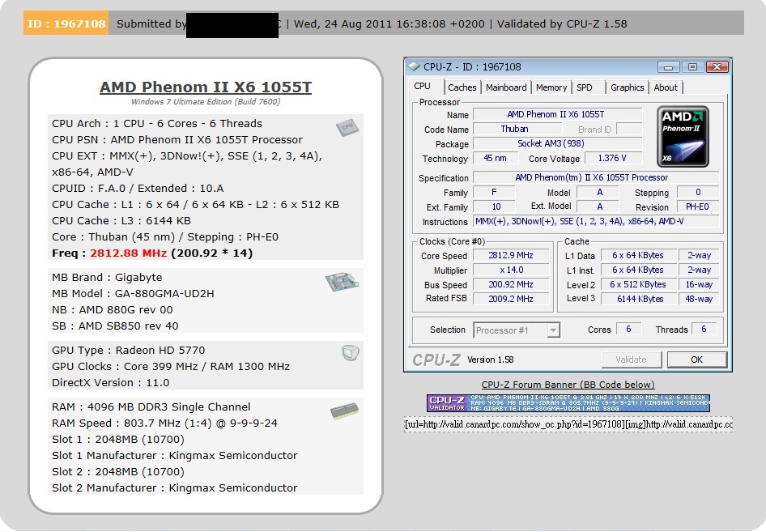This screenshot has width=766, height=532.
Task: Switch to the CPU tab
Action: [x=423, y=87]
